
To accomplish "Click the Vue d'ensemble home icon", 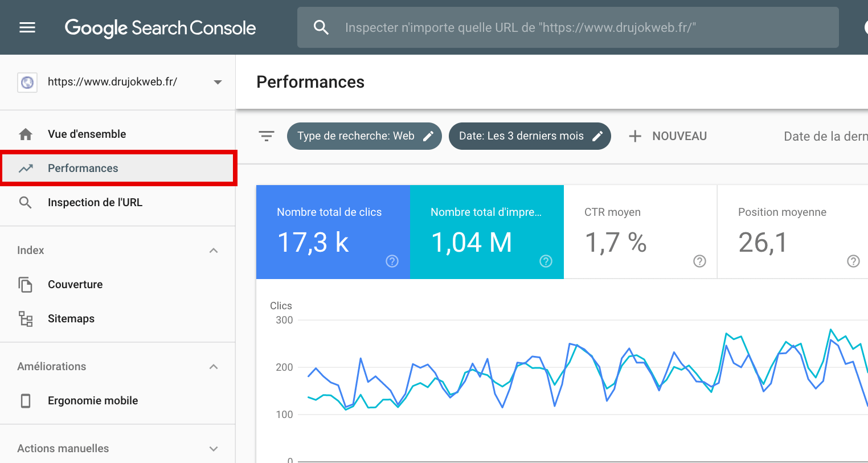I will (26, 134).
